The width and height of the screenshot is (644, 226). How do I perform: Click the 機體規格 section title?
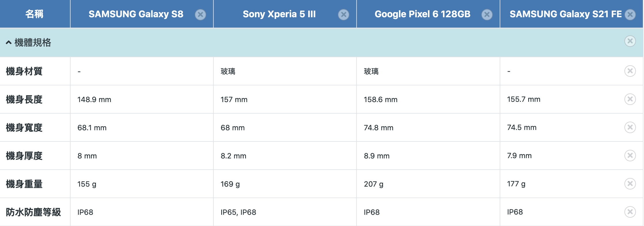coord(33,43)
